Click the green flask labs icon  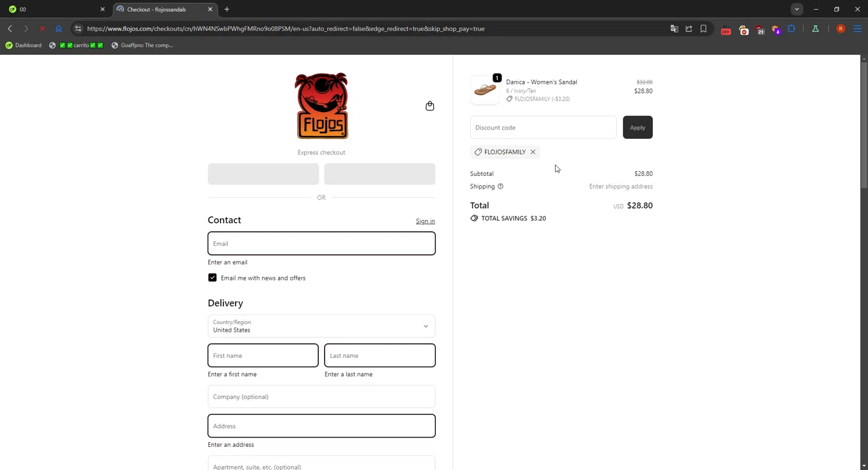[815, 28]
